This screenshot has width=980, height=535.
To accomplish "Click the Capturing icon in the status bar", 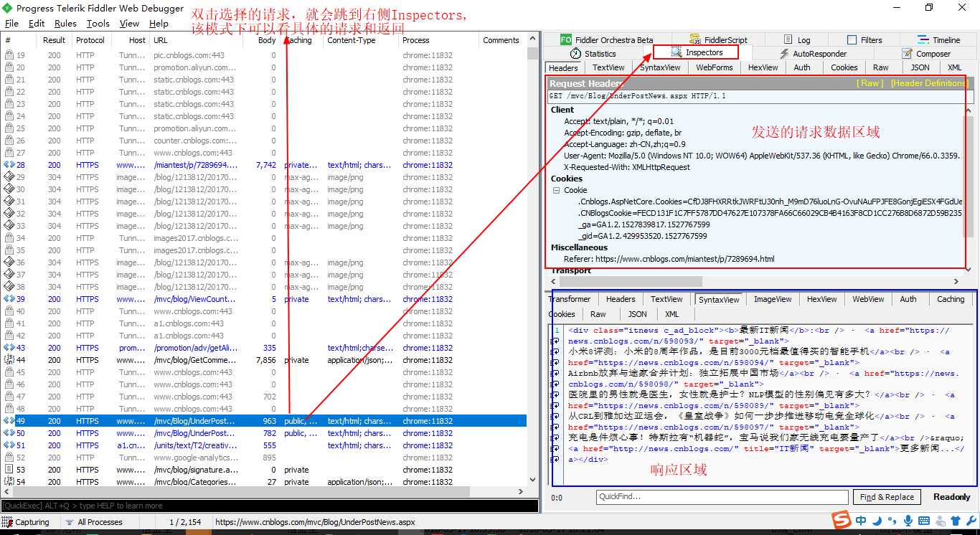I will click(8, 522).
